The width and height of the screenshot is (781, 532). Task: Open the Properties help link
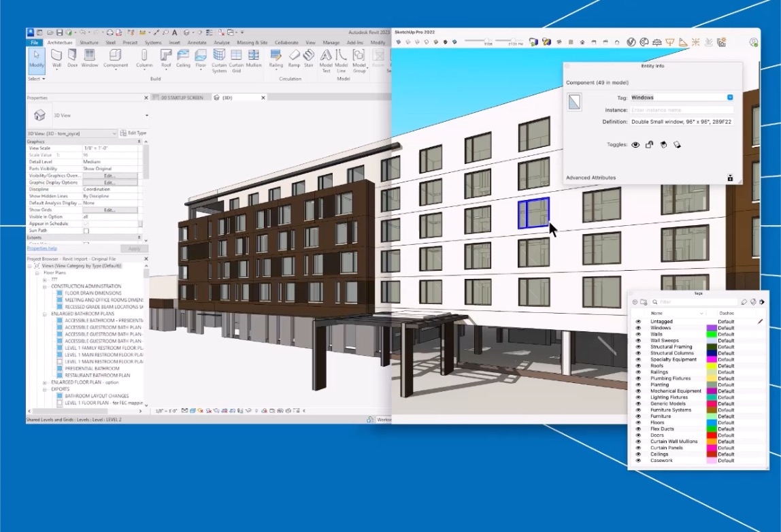41,249
